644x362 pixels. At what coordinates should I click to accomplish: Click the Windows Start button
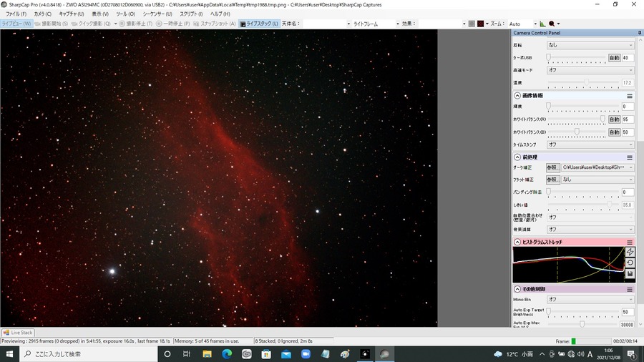(9, 354)
